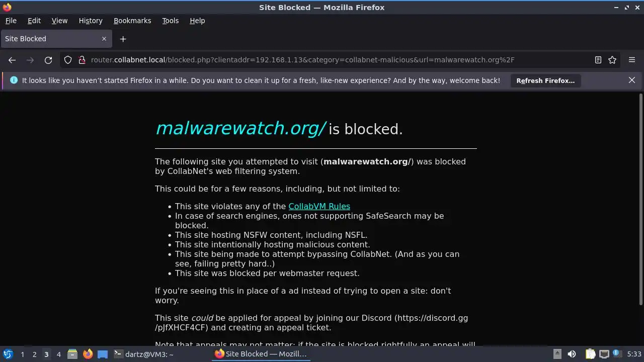
Task: Open the clipboard manager tray icon
Action: coord(590,354)
